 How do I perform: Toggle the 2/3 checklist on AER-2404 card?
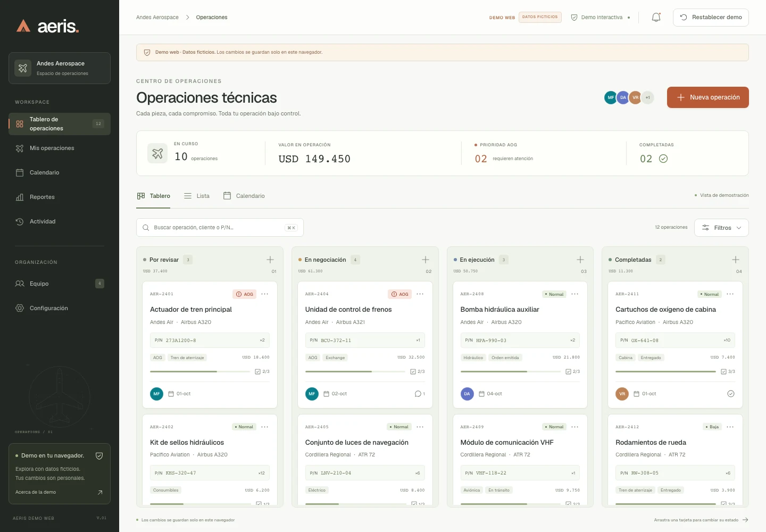pyautogui.click(x=418, y=372)
